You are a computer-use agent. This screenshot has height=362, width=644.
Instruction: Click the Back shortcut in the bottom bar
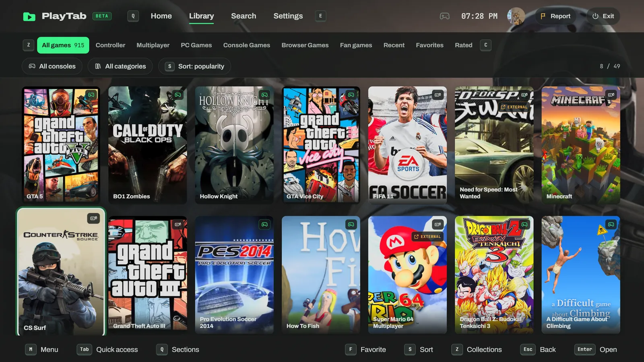538,350
